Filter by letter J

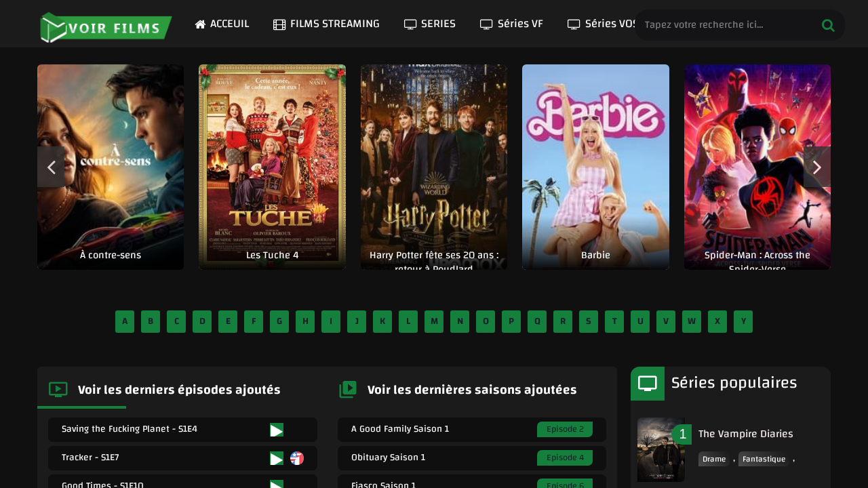coord(357,321)
